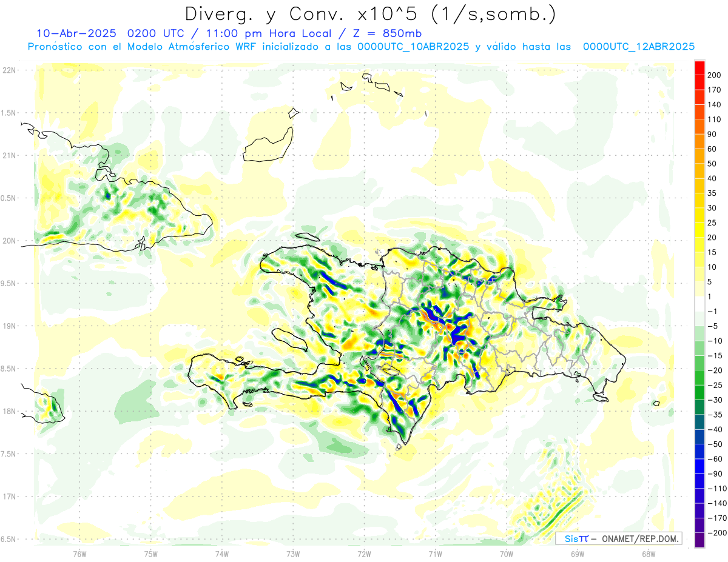Screen dimensions: 728x562
Task: Select the '0000UTC_12ABR2025' valid-until time text
Action: coord(639,46)
